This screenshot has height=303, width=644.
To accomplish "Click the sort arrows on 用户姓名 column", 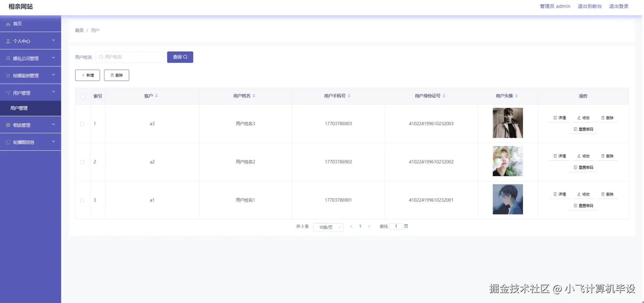I will tap(254, 96).
